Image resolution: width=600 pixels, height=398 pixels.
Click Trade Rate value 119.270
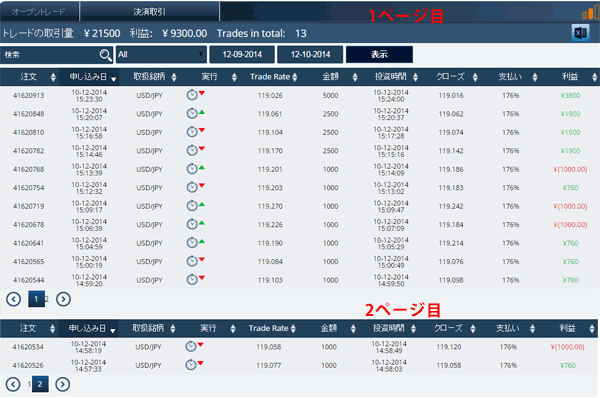270,206
